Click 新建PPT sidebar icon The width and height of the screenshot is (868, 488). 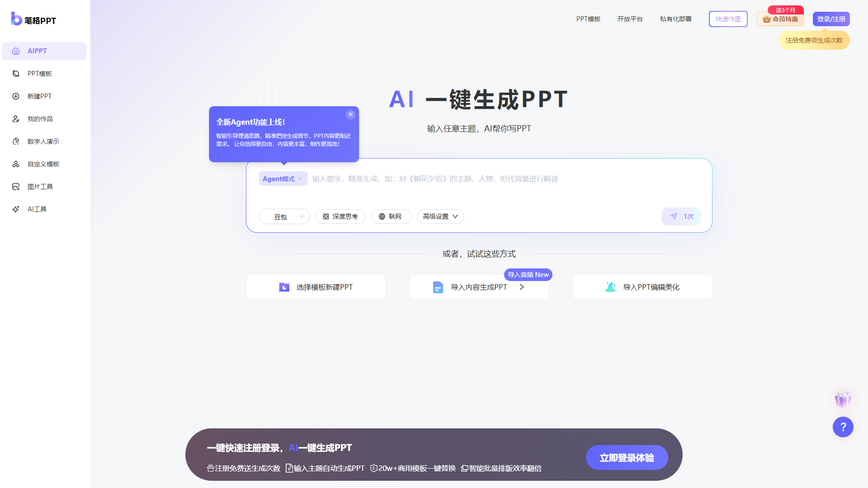click(x=39, y=96)
